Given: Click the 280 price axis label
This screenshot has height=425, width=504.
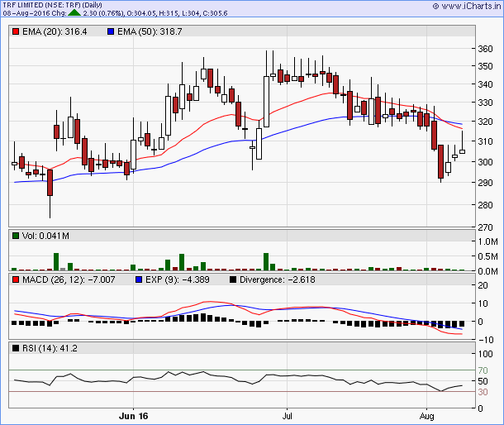Looking at the screenshot, I should click(485, 205).
